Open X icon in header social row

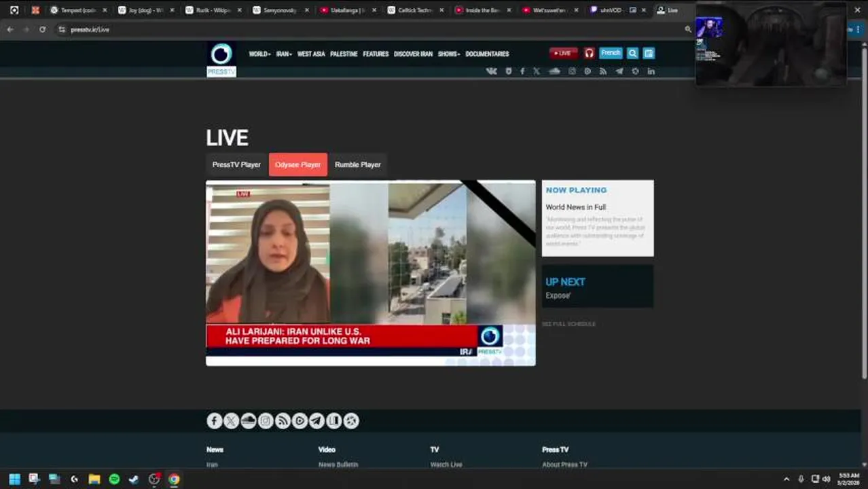[537, 71]
